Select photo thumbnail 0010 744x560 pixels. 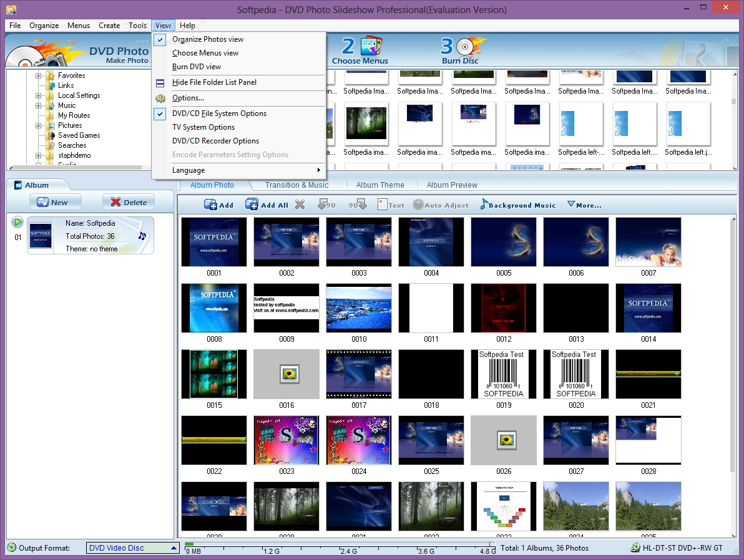[359, 308]
